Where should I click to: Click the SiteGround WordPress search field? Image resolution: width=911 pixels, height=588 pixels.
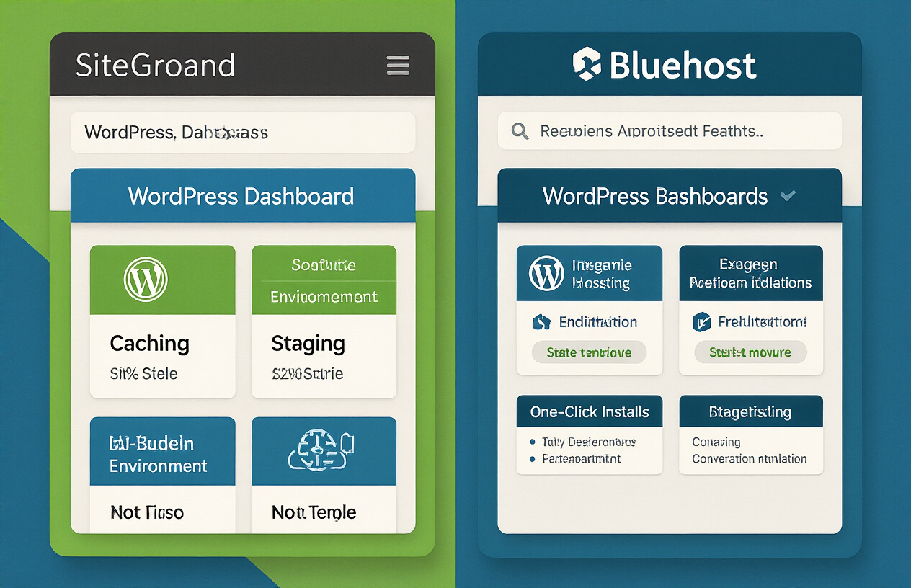click(x=242, y=133)
